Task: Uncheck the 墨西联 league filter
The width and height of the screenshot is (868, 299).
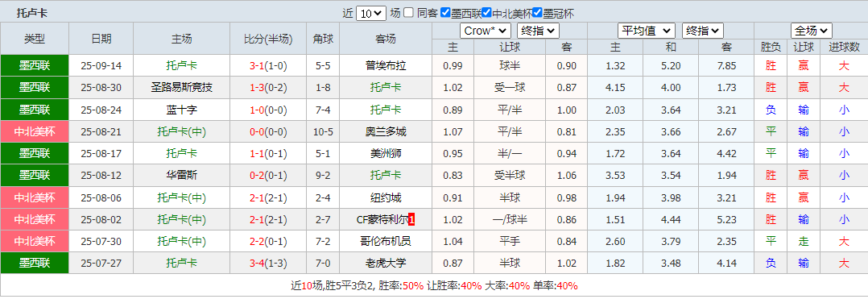Action: click(x=445, y=13)
